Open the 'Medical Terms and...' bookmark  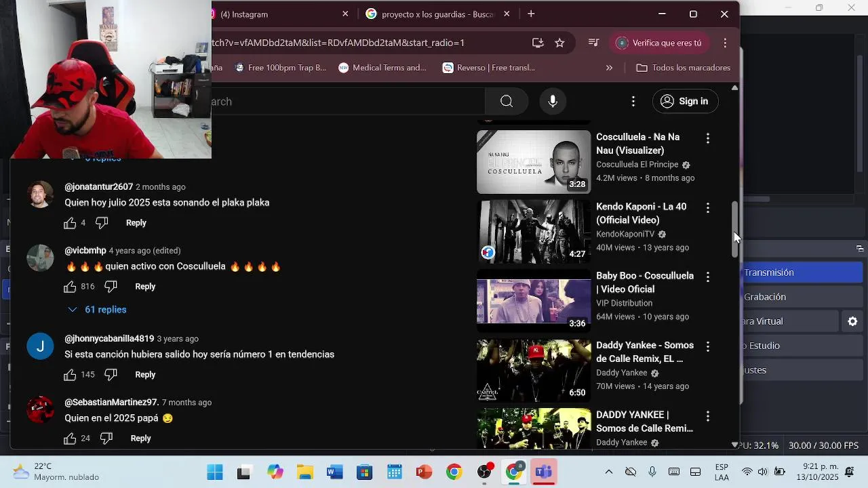pos(382,68)
